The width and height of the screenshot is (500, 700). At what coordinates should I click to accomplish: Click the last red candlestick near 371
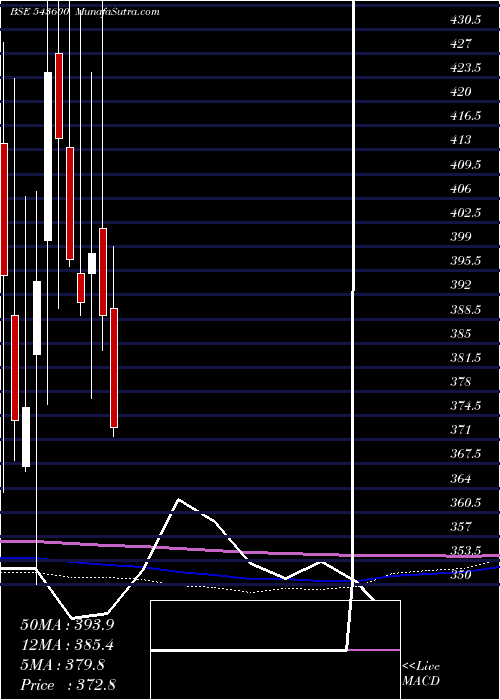pos(114,368)
